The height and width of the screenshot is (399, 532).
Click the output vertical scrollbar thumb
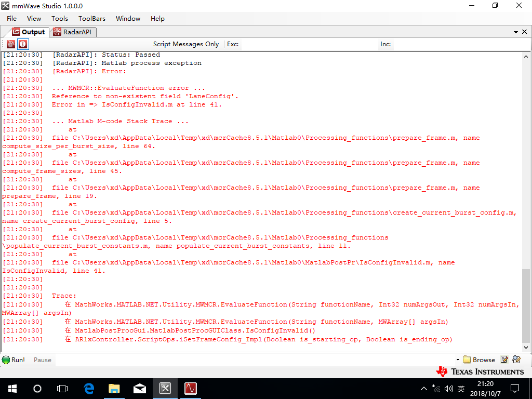click(526, 305)
